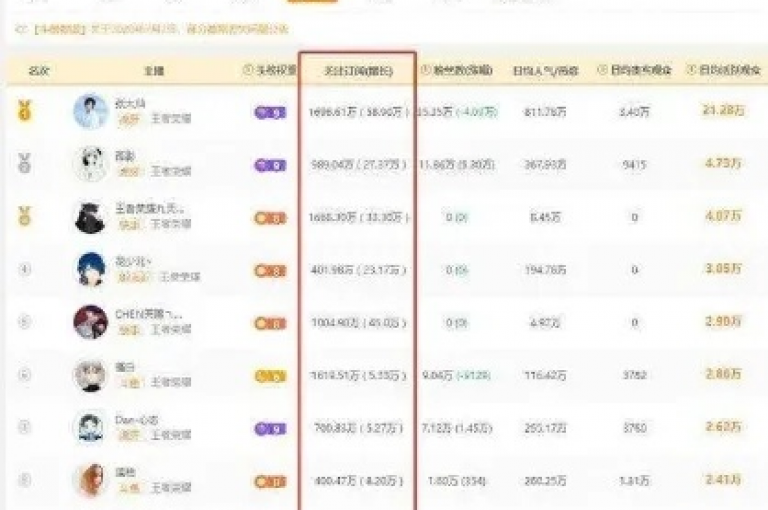
Task: Open the first-ranked streamer's name link
Action: (x=130, y=103)
